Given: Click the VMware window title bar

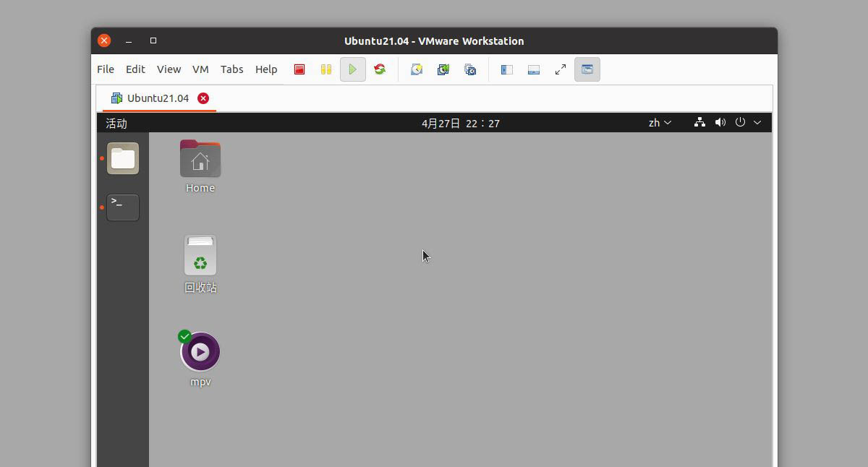Looking at the screenshot, I should coord(434,41).
